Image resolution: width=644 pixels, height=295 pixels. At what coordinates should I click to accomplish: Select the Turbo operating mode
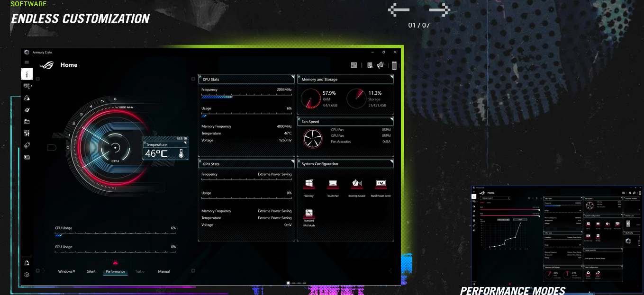140,271
